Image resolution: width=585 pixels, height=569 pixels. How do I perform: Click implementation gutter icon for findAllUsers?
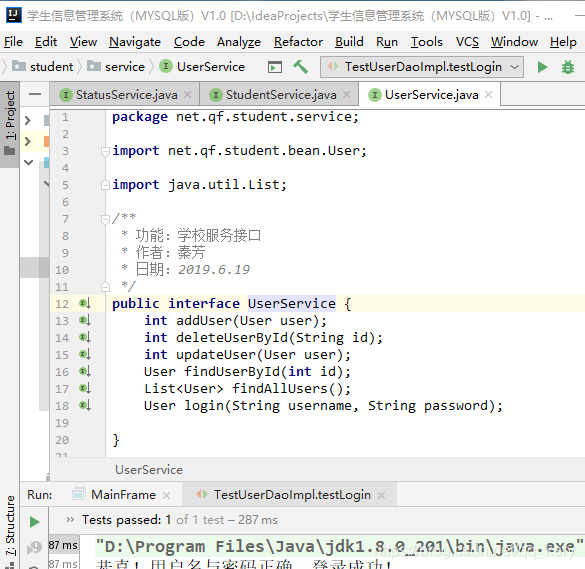[85, 388]
